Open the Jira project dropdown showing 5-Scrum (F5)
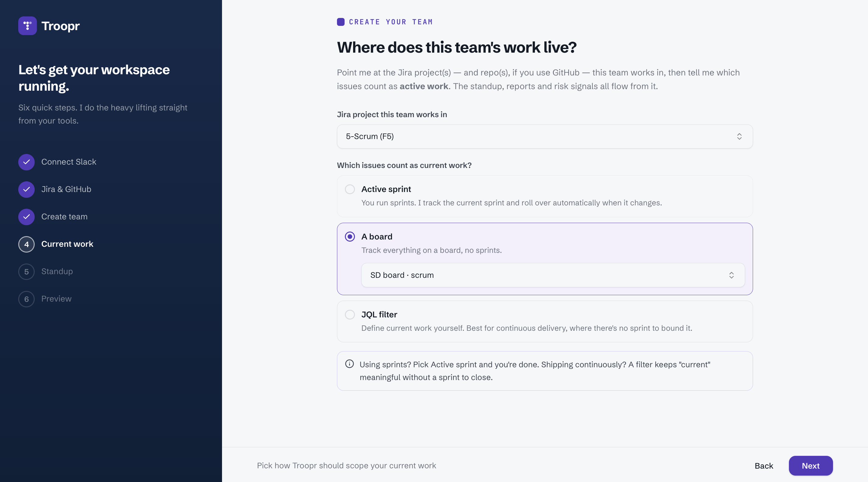Screen dimensions: 868x482 (x=544, y=137)
